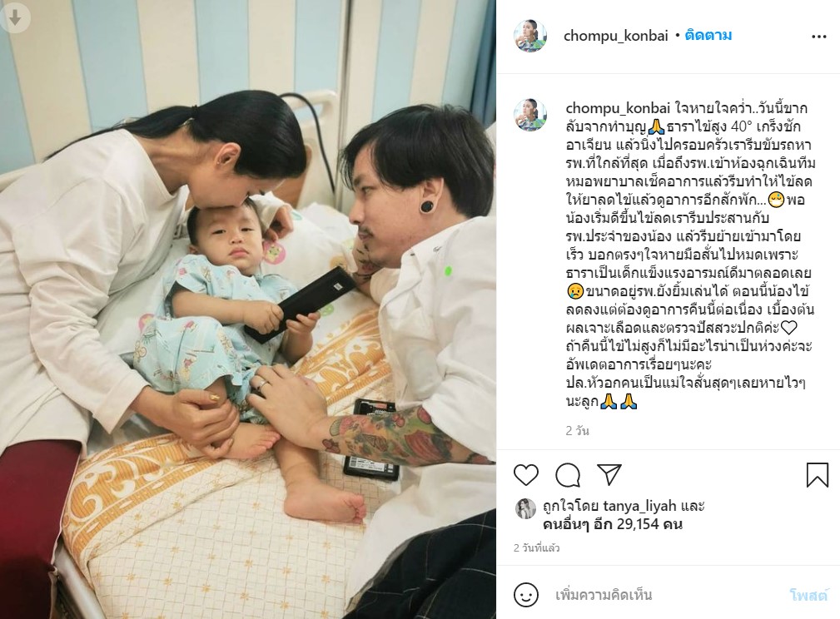840x619 pixels.
Task: Click the โพสต์ post button
Action: [x=809, y=596]
